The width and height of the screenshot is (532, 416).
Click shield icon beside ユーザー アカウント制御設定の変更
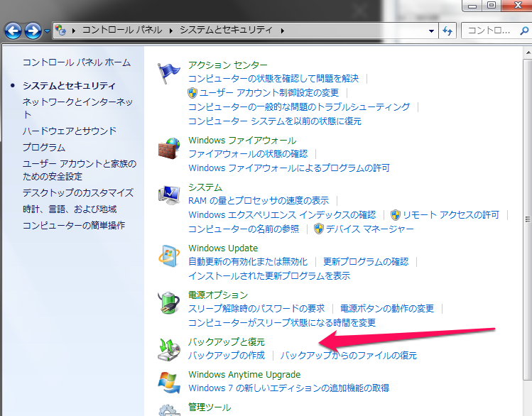pyautogui.click(x=192, y=93)
